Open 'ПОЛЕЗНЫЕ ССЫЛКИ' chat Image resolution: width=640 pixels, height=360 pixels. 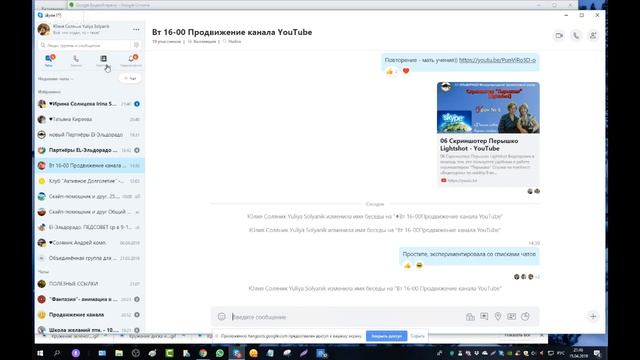point(89,284)
